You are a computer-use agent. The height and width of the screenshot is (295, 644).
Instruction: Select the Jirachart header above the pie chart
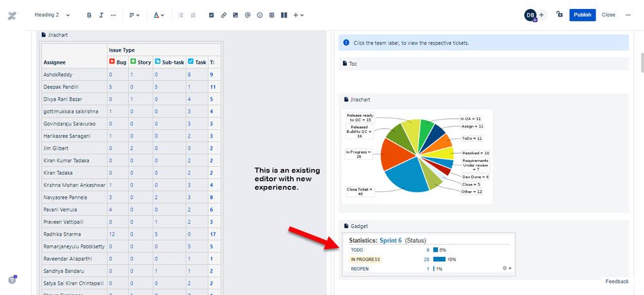(x=357, y=99)
